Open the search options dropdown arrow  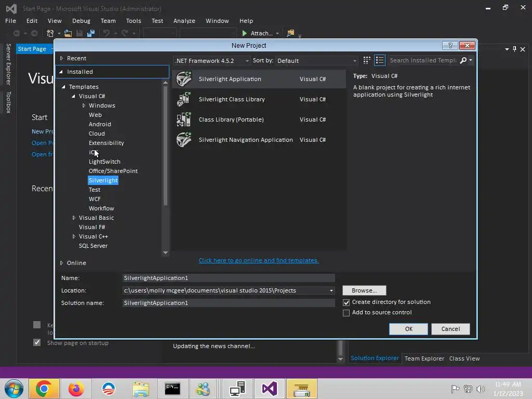tap(471, 60)
